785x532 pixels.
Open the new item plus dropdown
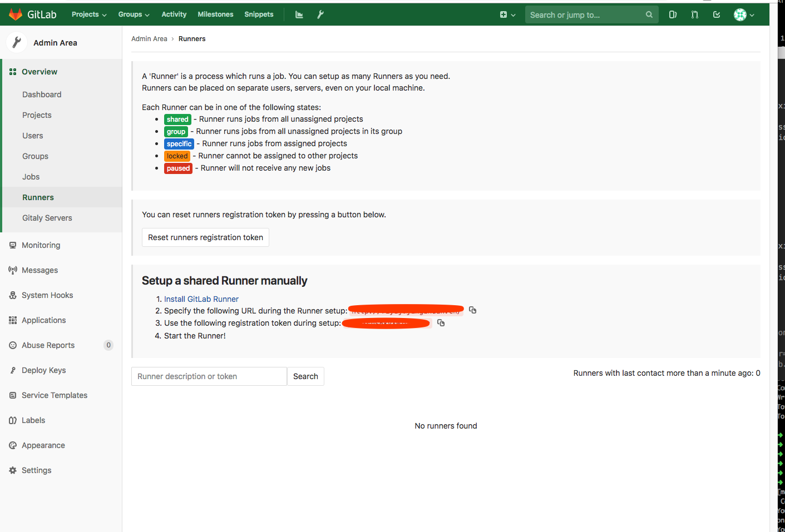pos(507,14)
